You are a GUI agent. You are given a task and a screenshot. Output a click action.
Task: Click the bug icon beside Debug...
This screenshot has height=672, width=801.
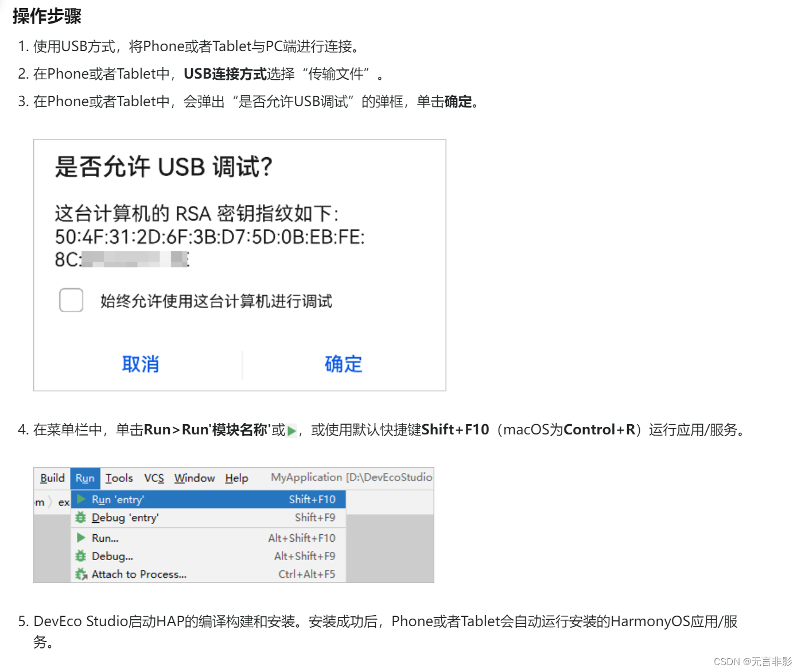81,556
